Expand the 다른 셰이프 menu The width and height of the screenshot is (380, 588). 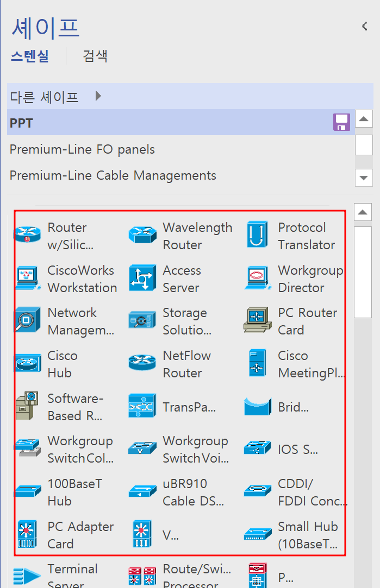tap(41, 96)
